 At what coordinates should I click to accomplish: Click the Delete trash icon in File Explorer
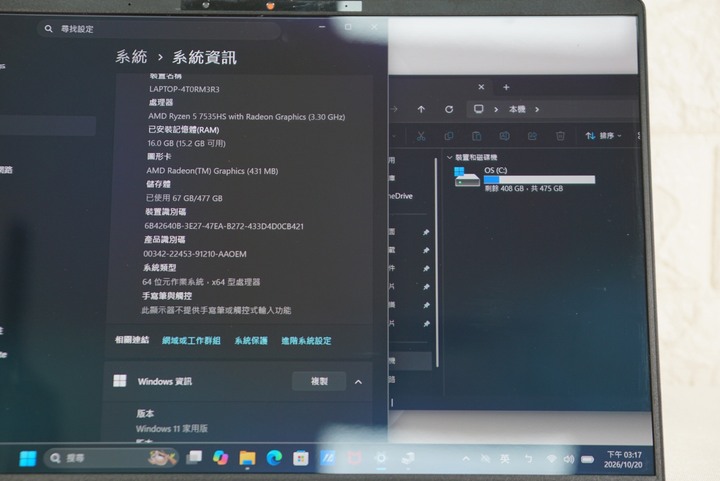560,136
